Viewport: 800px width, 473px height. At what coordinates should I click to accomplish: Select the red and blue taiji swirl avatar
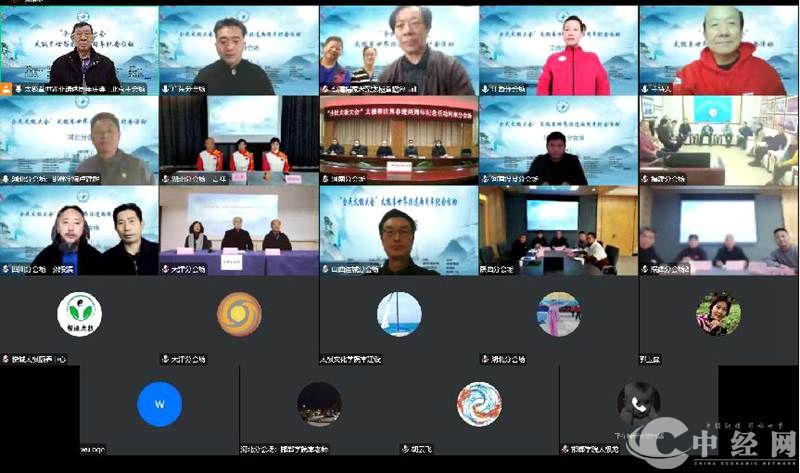pyautogui.click(x=479, y=404)
